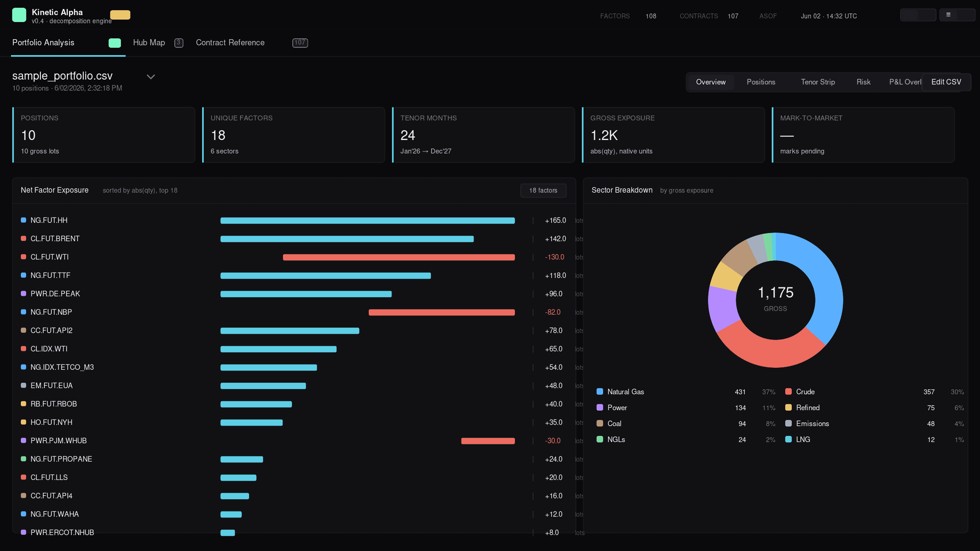Select the CL.FUT.LLS factor label
Viewport: 980px width, 551px height.
click(49, 478)
